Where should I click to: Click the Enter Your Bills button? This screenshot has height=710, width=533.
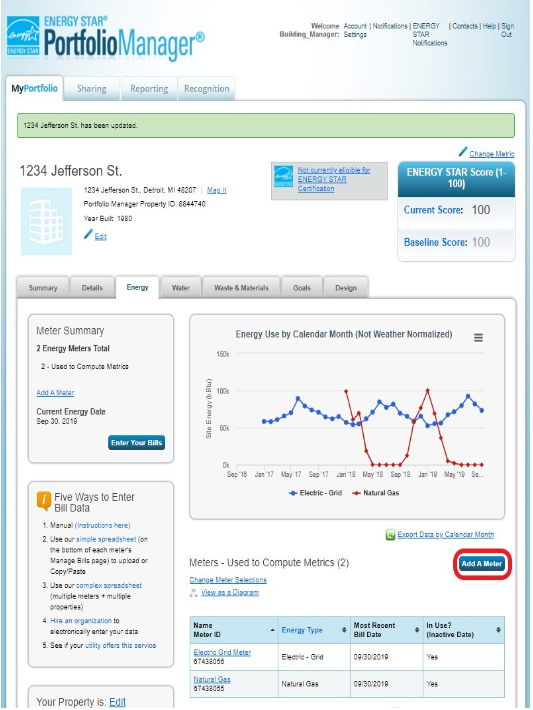pyautogui.click(x=136, y=442)
